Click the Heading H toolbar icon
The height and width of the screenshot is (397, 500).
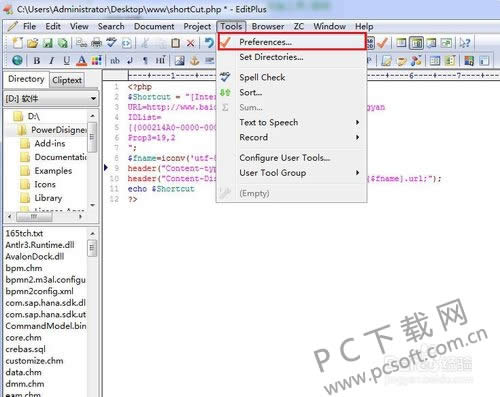pyautogui.click(x=160, y=61)
